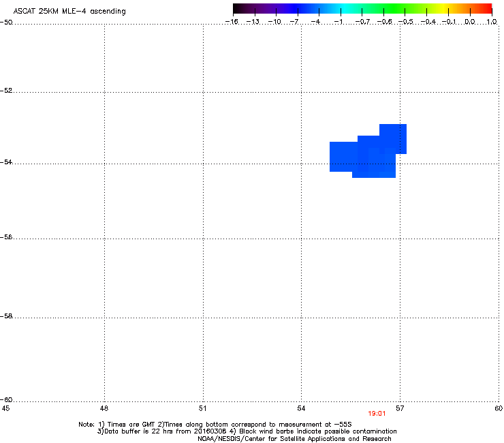Click latitude label -56

click(6, 236)
